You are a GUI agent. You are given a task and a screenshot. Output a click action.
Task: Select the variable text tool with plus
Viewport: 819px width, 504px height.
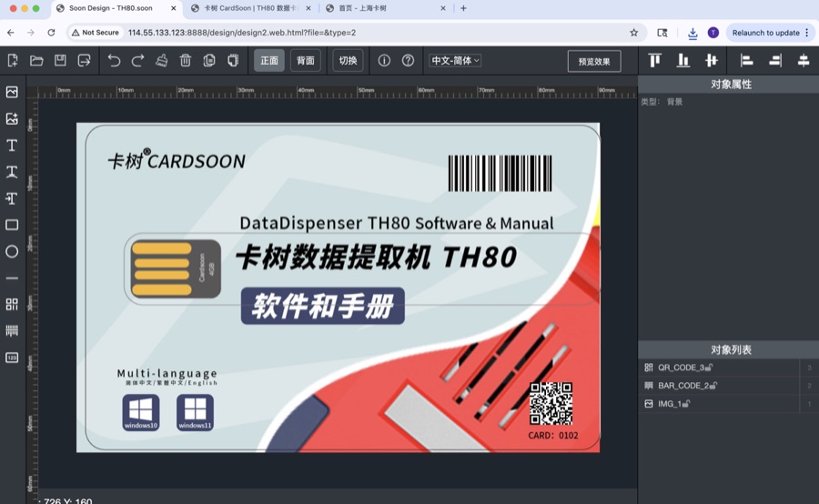[12, 198]
